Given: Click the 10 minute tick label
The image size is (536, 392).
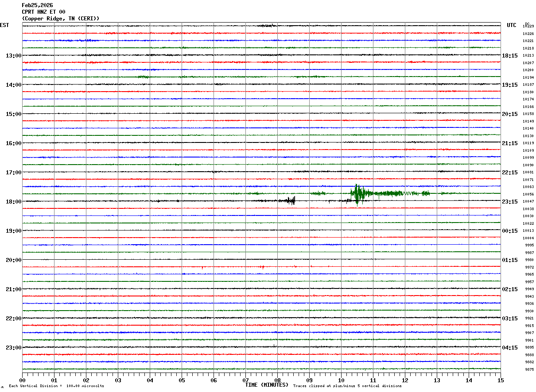Looking at the screenshot, I should click(x=341, y=380).
